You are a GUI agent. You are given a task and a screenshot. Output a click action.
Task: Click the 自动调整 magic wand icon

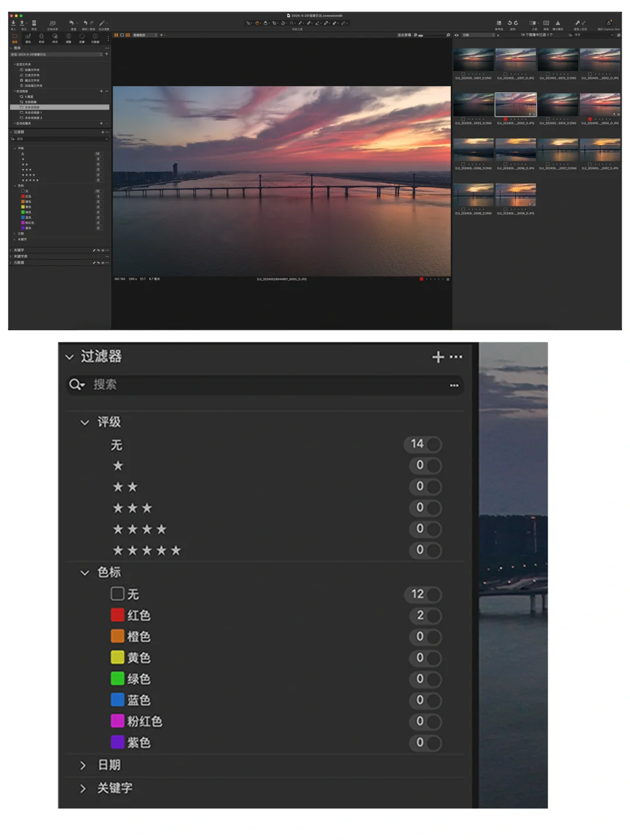pyautogui.click(x=102, y=23)
